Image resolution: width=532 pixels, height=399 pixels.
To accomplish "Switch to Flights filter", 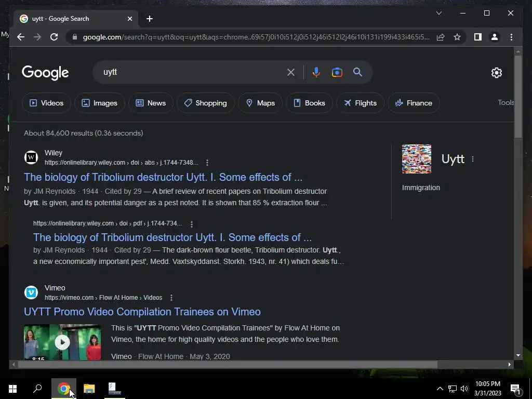I will point(361,103).
